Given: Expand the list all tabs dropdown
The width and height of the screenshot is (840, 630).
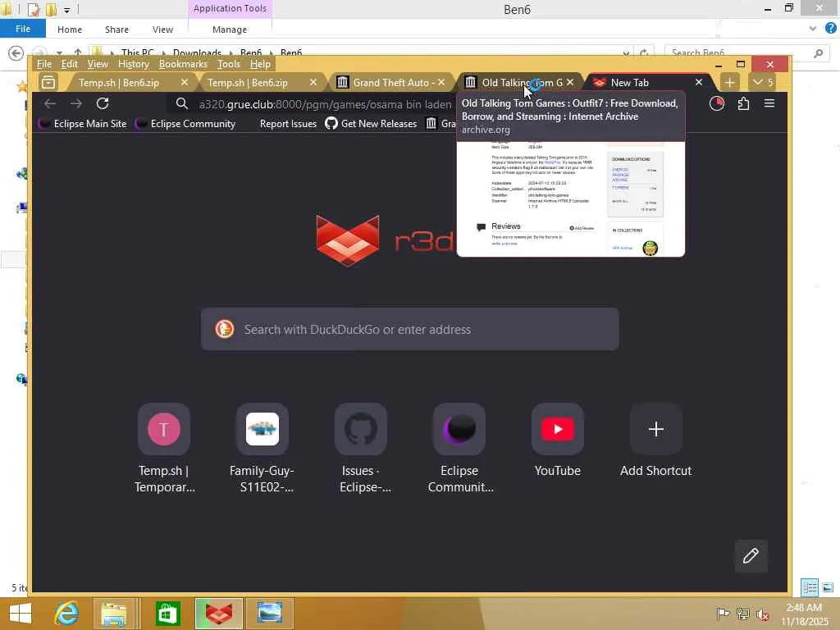Looking at the screenshot, I should click(x=762, y=83).
